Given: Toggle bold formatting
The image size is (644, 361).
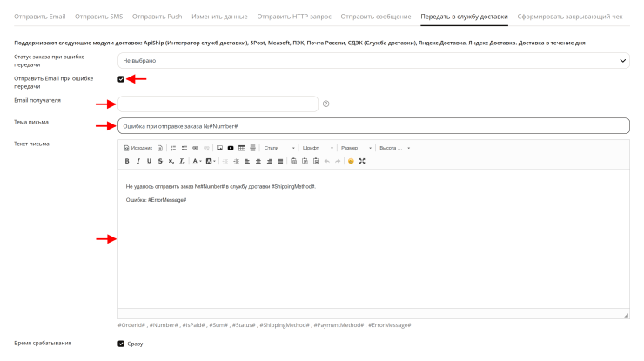Looking at the screenshot, I should [x=127, y=161].
